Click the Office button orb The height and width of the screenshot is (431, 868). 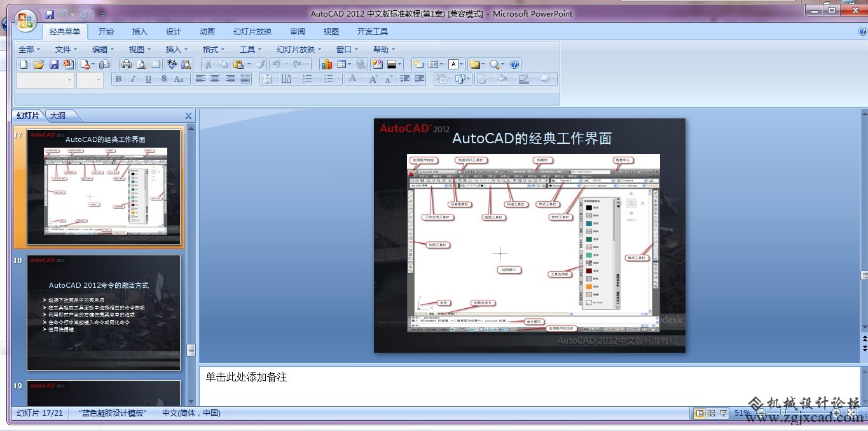pos(25,20)
